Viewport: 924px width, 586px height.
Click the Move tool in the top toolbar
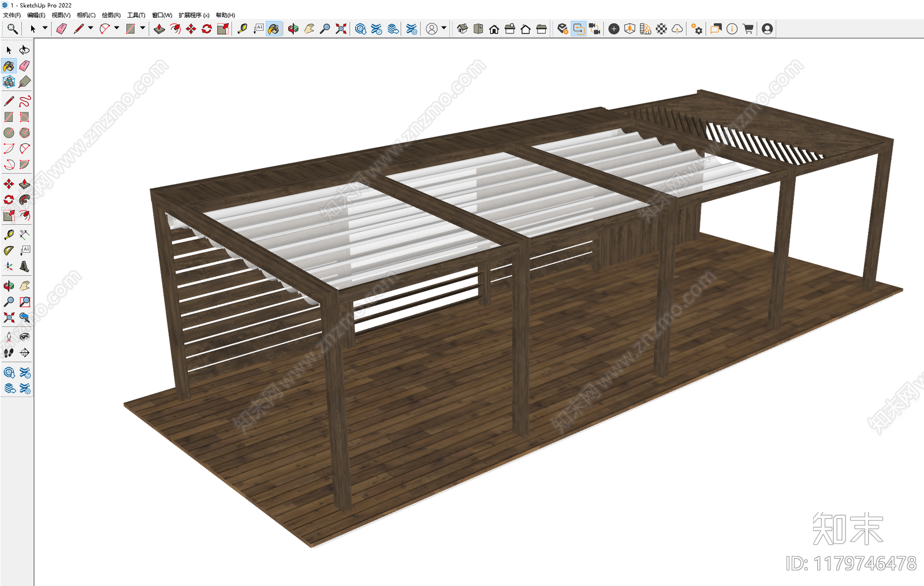(191, 29)
